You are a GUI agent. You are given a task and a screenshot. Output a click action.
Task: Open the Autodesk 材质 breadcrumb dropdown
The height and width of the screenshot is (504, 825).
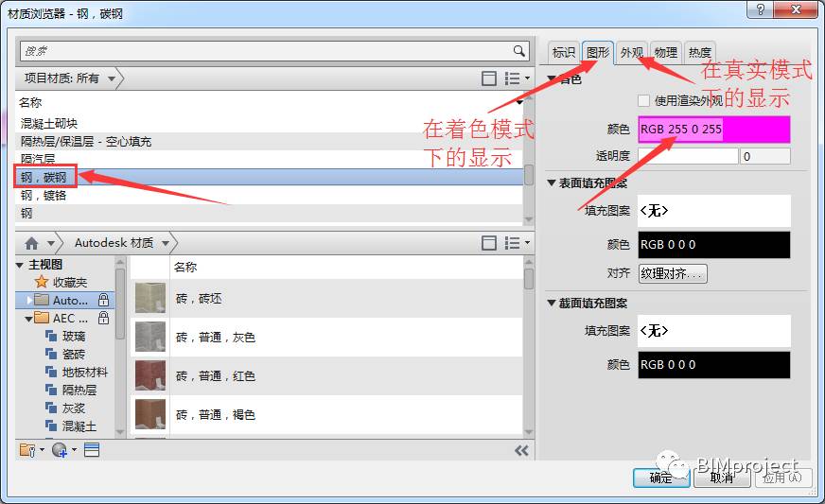click(166, 243)
